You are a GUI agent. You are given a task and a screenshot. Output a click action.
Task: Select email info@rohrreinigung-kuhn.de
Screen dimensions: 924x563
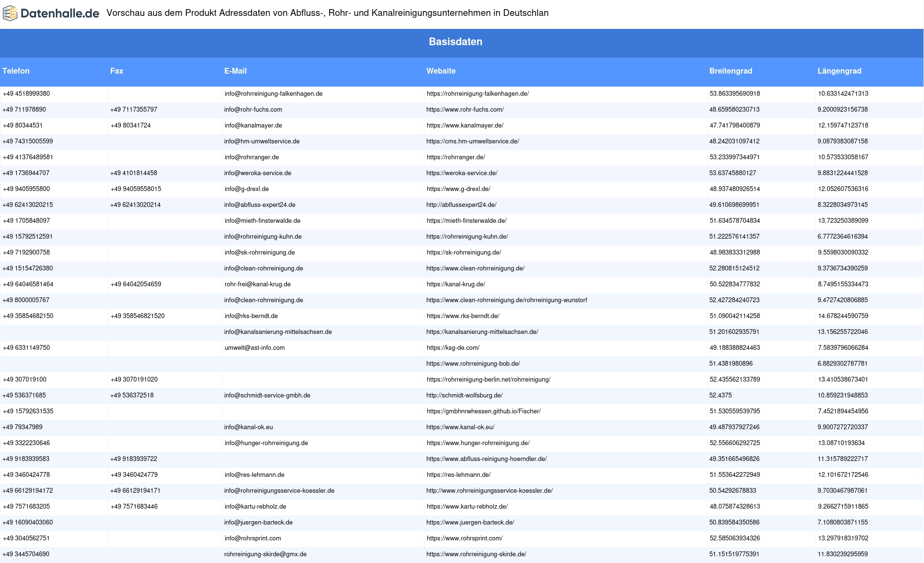263,237
